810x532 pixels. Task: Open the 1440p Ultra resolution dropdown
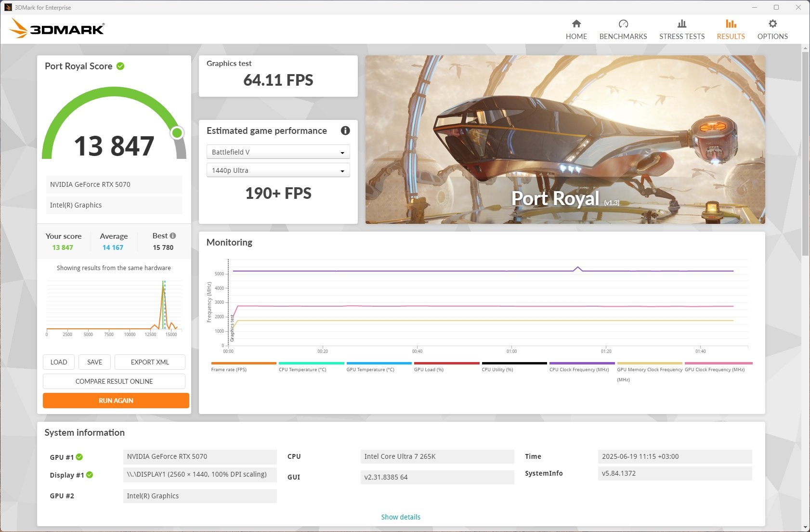(x=278, y=170)
